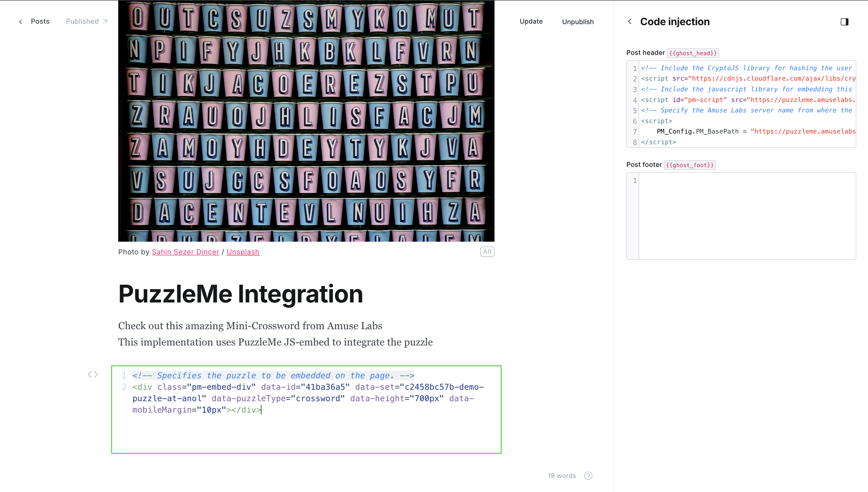Screen dimensions: 868x492
Task: Open the Unsplash link in caption
Action: point(243,252)
